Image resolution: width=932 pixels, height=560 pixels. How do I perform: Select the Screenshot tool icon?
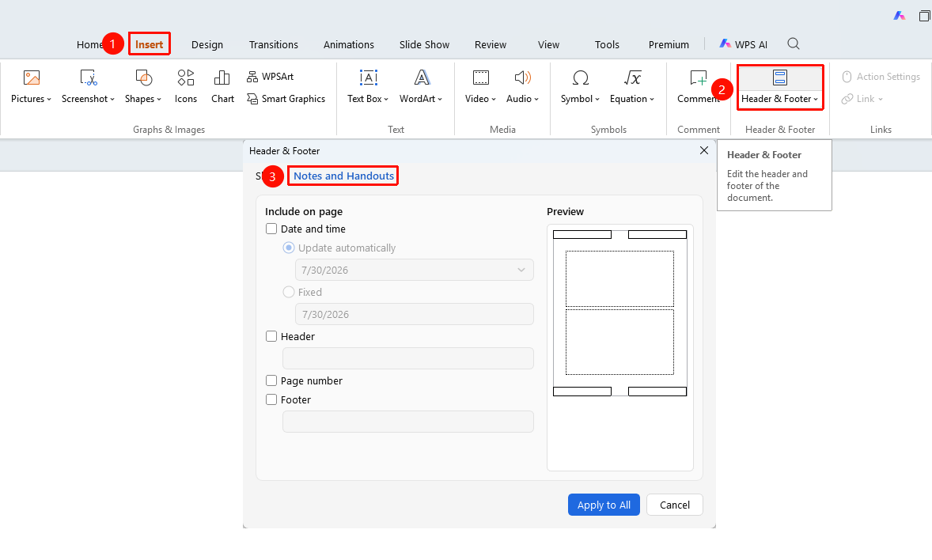pos(88,78)
